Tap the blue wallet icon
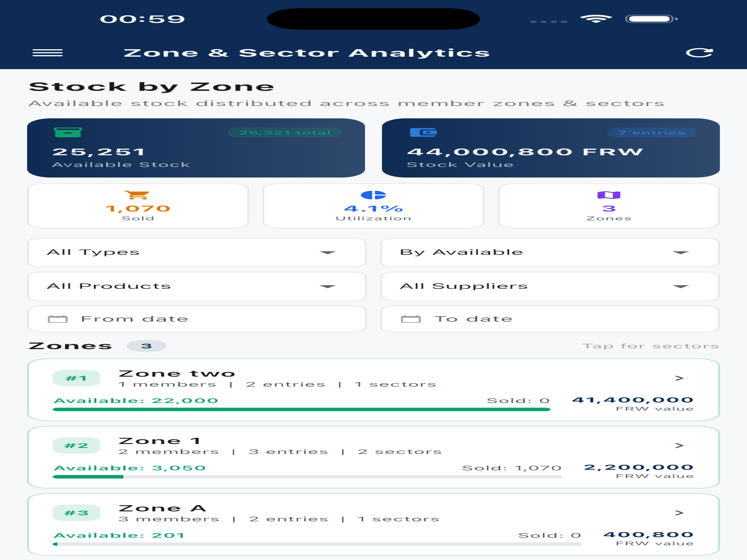 (x=423, y=132)
